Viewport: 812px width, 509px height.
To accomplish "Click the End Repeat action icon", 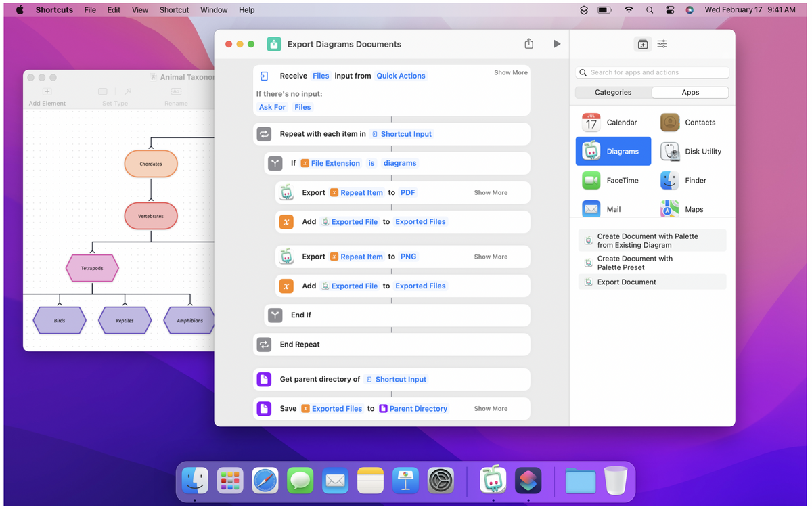I will (x=265, y=345).
